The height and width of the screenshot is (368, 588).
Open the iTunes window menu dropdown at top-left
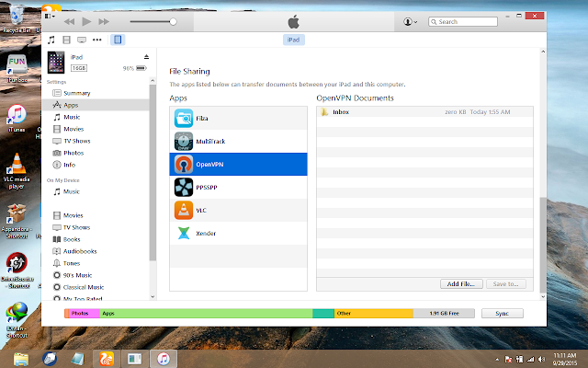(50, 17)
